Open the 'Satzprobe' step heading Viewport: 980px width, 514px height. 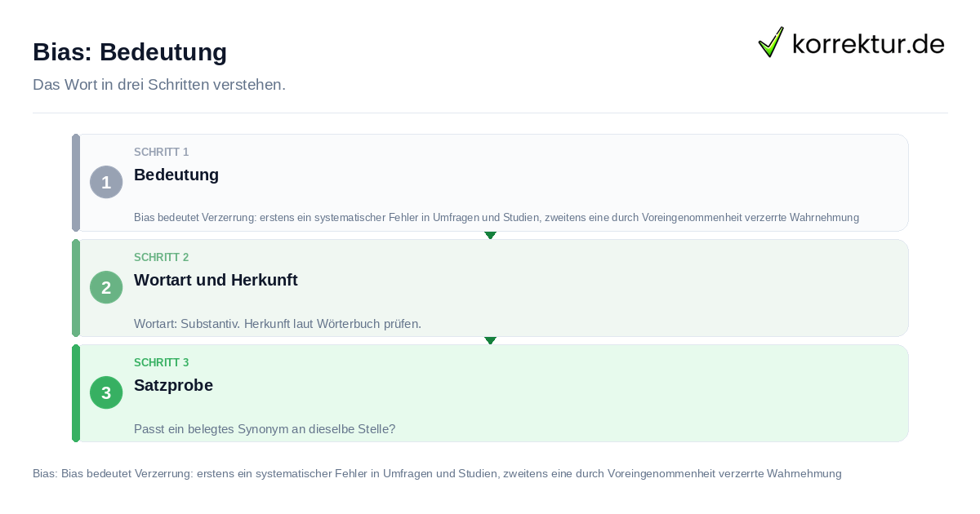pos(173,385)
